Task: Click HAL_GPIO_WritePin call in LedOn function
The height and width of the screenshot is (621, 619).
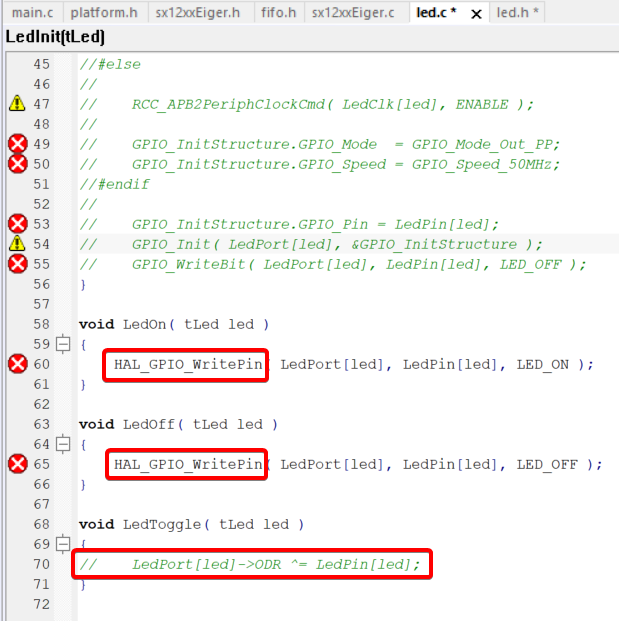Action: (x=187, y=364)
